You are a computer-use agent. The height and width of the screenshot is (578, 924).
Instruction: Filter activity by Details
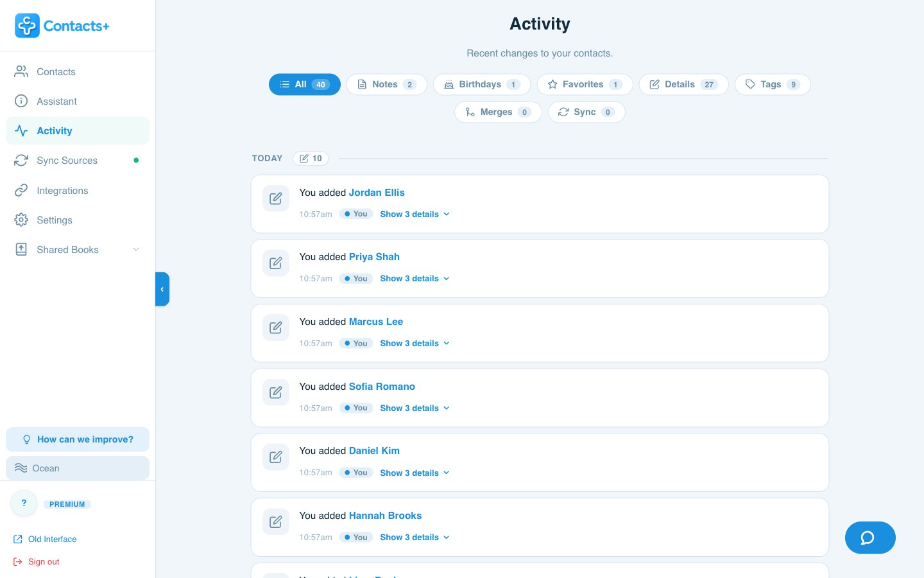click(684, 85)
